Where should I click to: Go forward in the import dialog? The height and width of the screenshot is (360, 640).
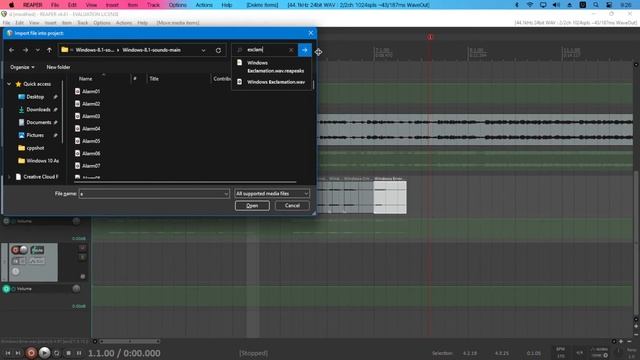(25, 50)
